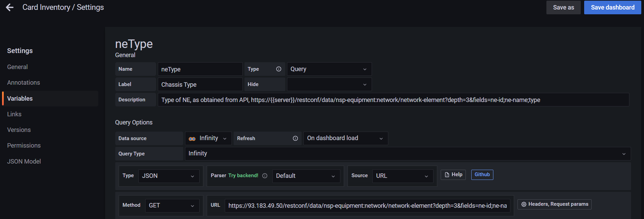This screenshot has width=644, height=219.
Task: Open the Hide options dropdown
Action: coord(329,84)
